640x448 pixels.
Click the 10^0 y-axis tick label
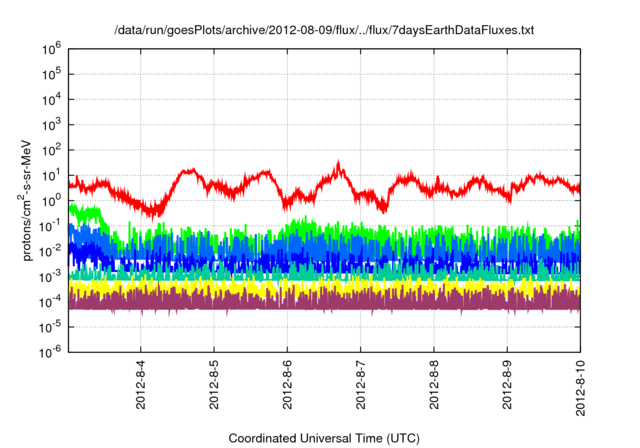coord(52,201)
